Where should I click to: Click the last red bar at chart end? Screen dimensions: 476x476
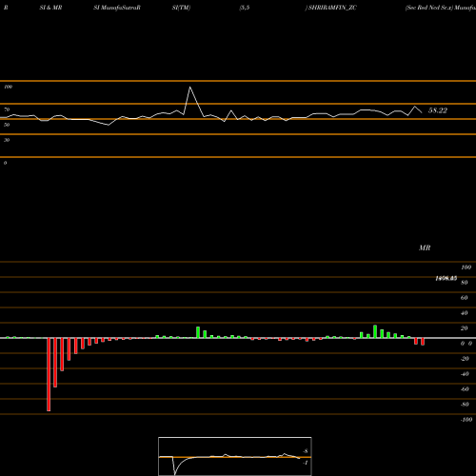pyautogui.click(x=423, y=342)
